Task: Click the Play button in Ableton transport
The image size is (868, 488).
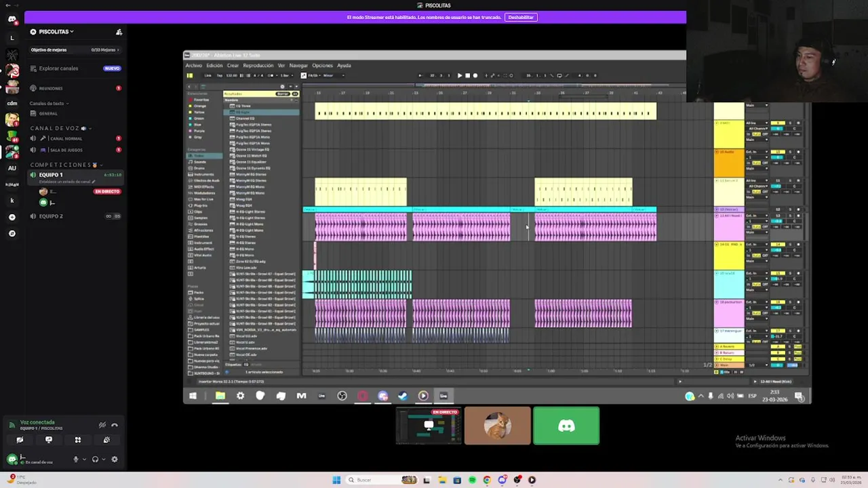Action: [460, 75]
